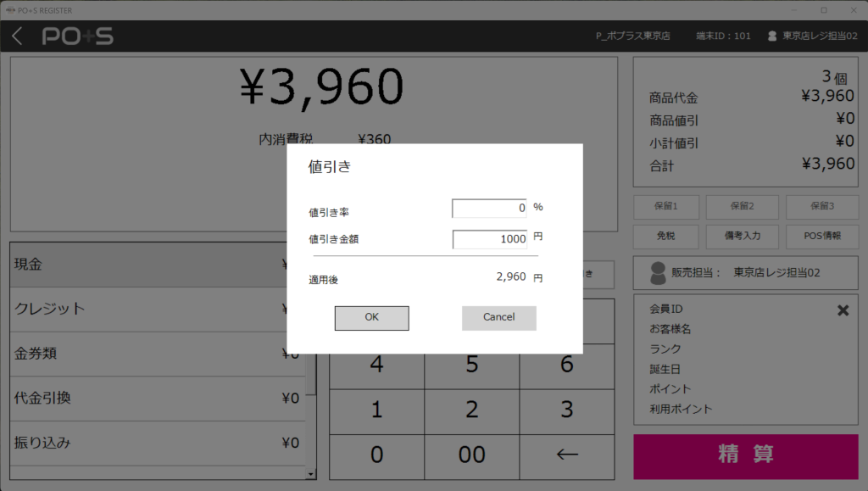Image resolution: width=868 pixels, height=491 pixels.
Task: Click the logged-in user icon
Action: click(772, 36)
